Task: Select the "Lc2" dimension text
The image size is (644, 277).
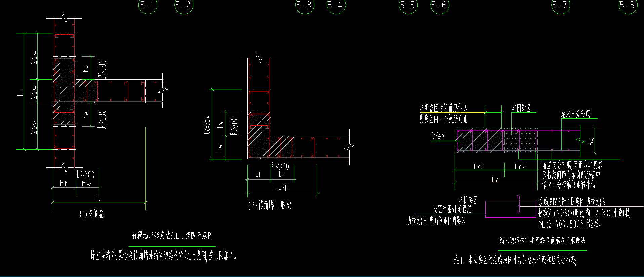Action: click(520, 166)
